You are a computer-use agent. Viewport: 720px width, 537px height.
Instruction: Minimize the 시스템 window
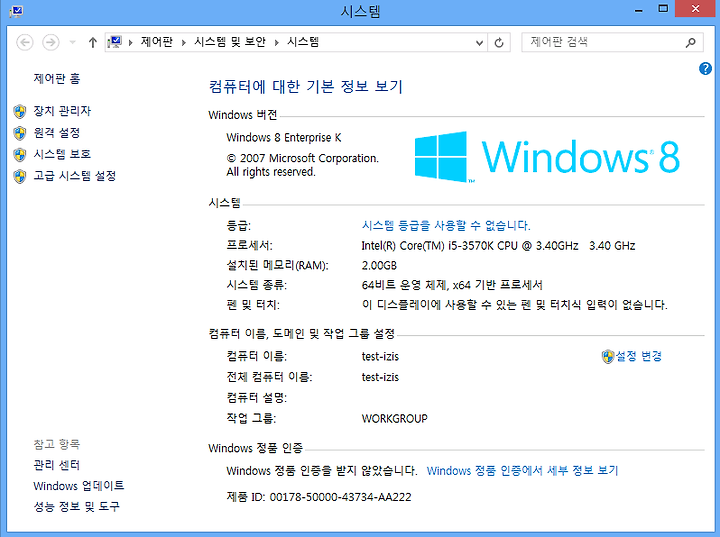(x=639, y=10)
